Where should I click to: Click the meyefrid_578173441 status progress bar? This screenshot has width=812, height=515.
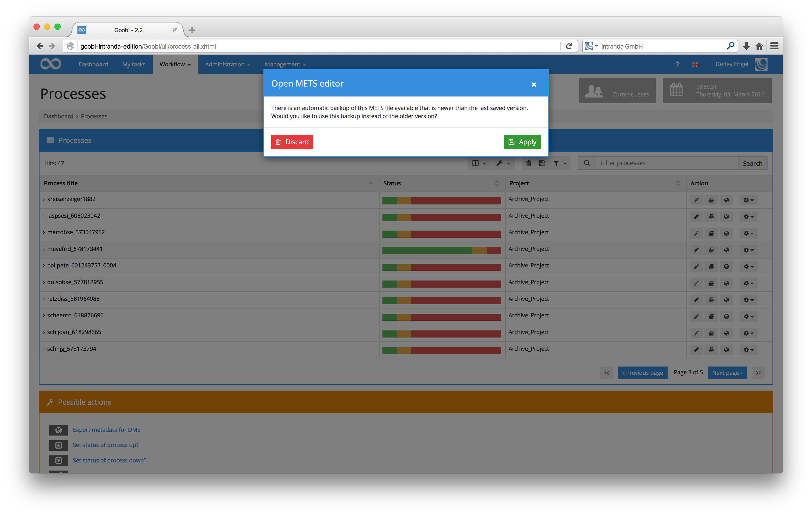click(441, 250)
